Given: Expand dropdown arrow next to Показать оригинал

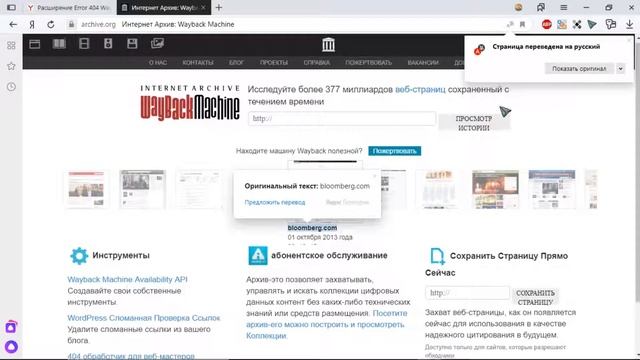Looking at the screenshot, I should click(x=620, y=69).
